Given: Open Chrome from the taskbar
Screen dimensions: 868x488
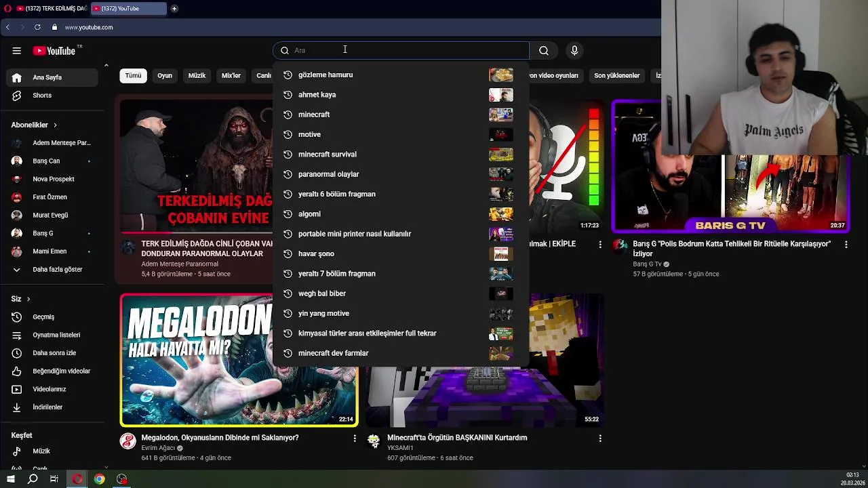Looking at the screenshot, I should (x=100, y=479).
